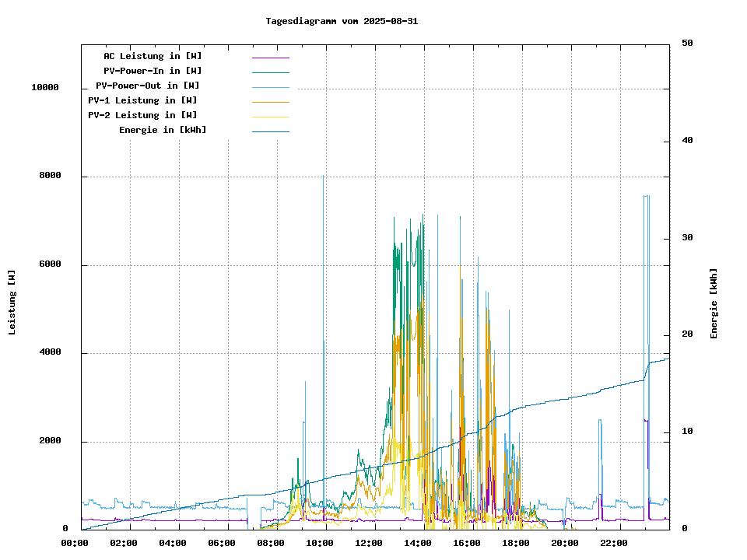
Task: Click the 10000 tick on power axis
Action: pos(45,88)
